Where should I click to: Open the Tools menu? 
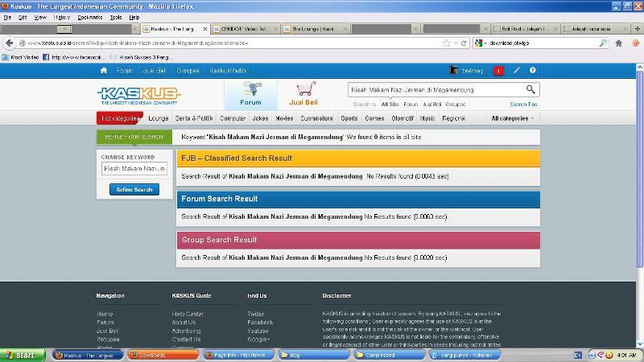coord(116,17)
